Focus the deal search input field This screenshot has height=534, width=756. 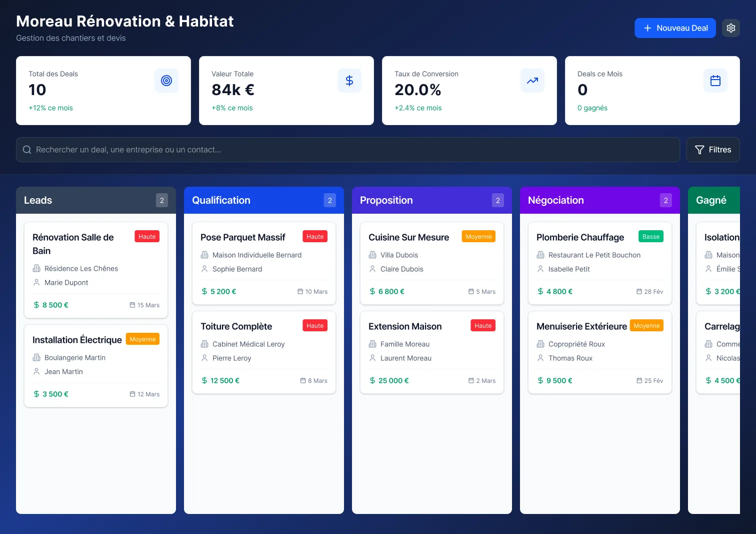pyautogui.click(x=350, y=150)
